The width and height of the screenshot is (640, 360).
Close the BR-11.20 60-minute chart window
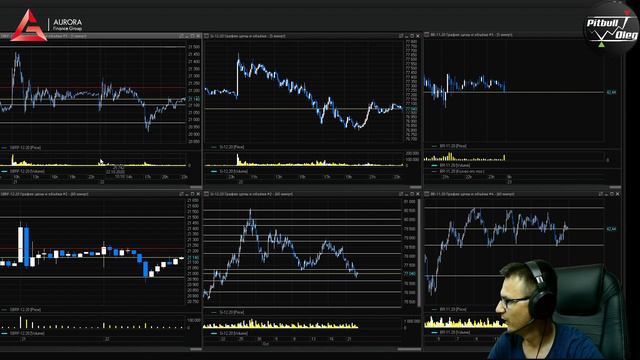[x=617, y=194]
